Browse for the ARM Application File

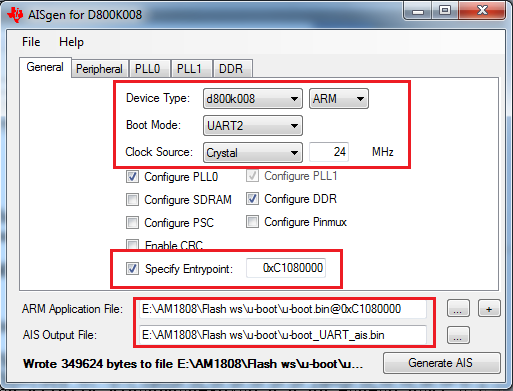(458, 308)
